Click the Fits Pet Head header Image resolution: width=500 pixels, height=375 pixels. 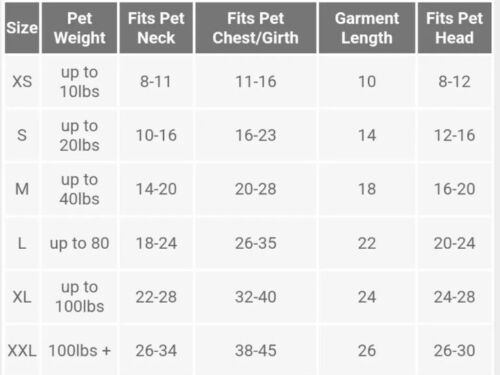[454, 28]
